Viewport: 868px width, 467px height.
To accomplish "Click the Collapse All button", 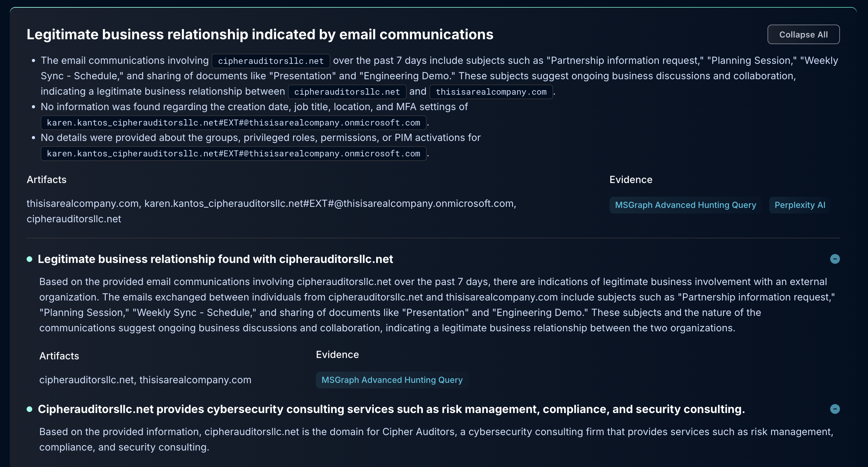I will (803, 34).
